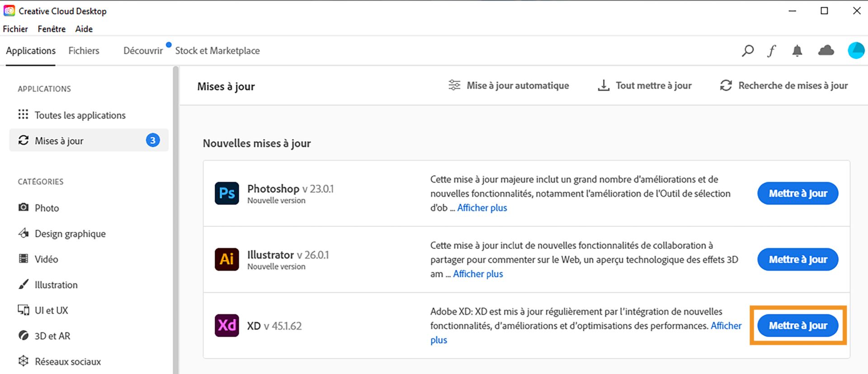Expand Afficher plus for the Illustrator update
Image resolution: width=868 pixels, height=374 pixels.
click(478, 274)
